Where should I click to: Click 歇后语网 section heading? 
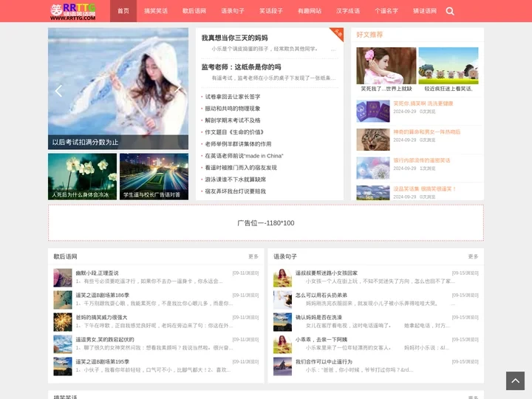(x=65, y=256)
